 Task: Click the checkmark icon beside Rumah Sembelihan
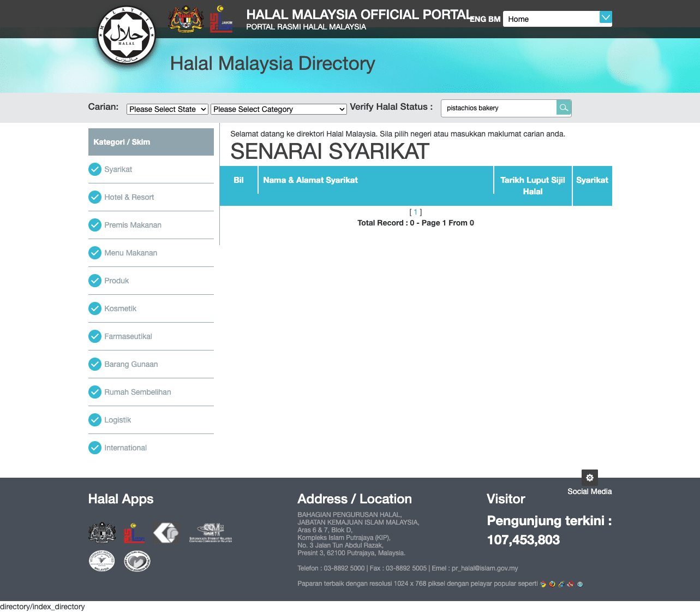[95, 392]
